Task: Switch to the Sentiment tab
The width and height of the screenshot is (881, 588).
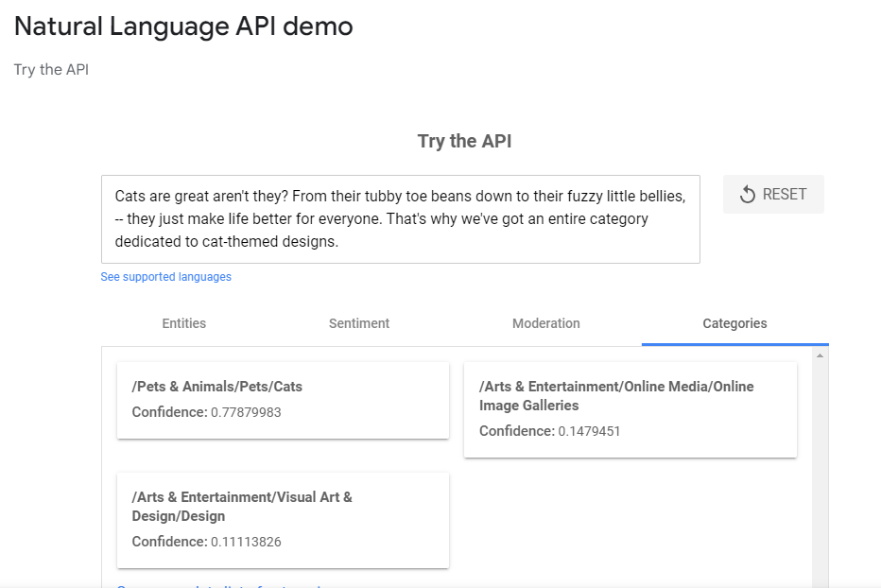Action: tap(359, 323)
